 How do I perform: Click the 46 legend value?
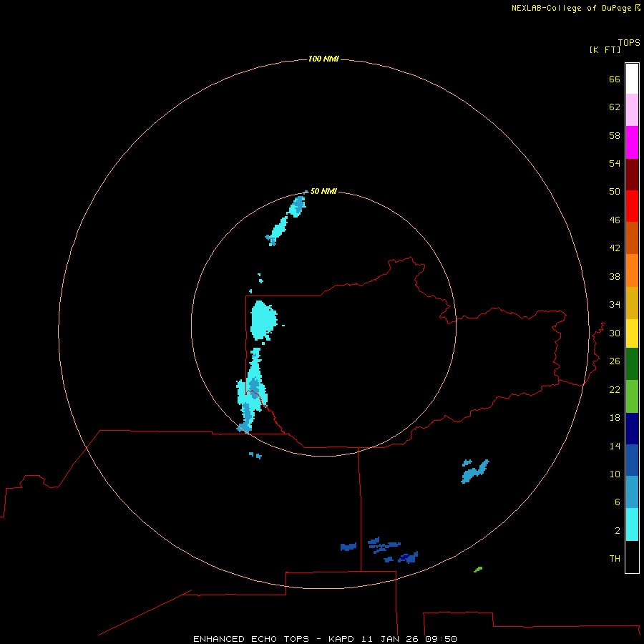coord(615,220)
